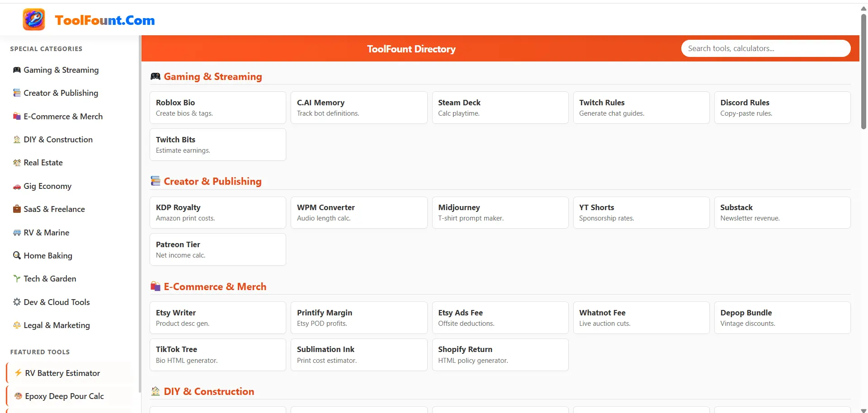This screenshot has height=413, width=868.
Task: Open the RV Battery Estimator featured tool
Action: click(x=70, y=373)
